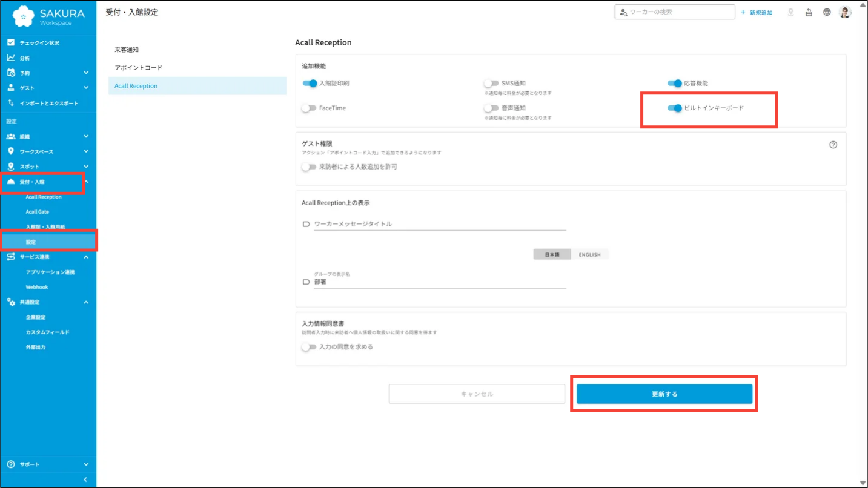Click the check-in/out transfer icon in header
The image size is (868, 488).
click(809, 12)
